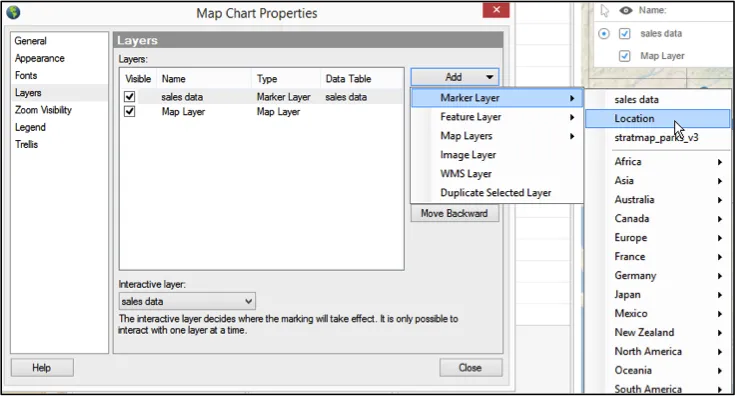The width and height of the screenshot is (735, 396).
Task: Open the Interactive layer dropdown
Action: tap(187, 301)
